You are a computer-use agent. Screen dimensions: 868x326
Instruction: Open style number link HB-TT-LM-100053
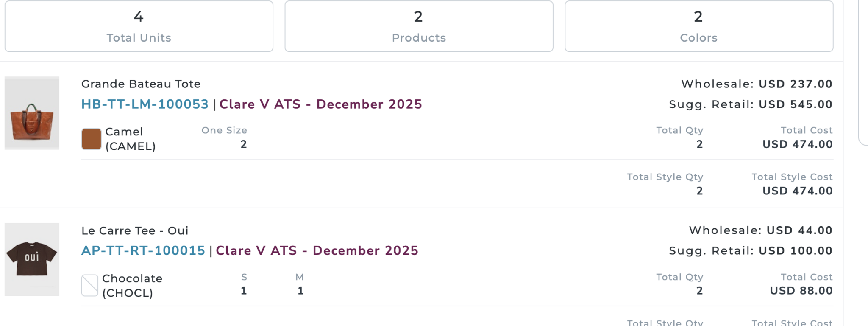pyautogui.click(x=145, y=104)
